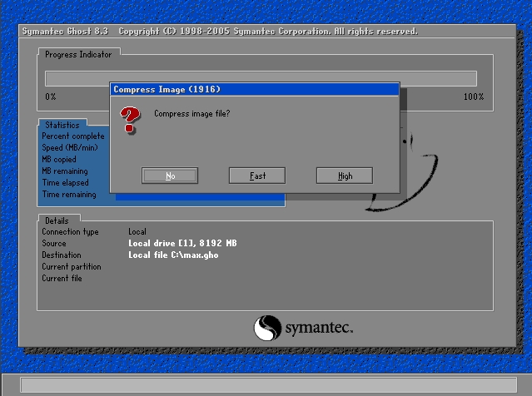Click the Source value Local drive [1]
The height and width of the screenshot is (396, 532).
182,243
